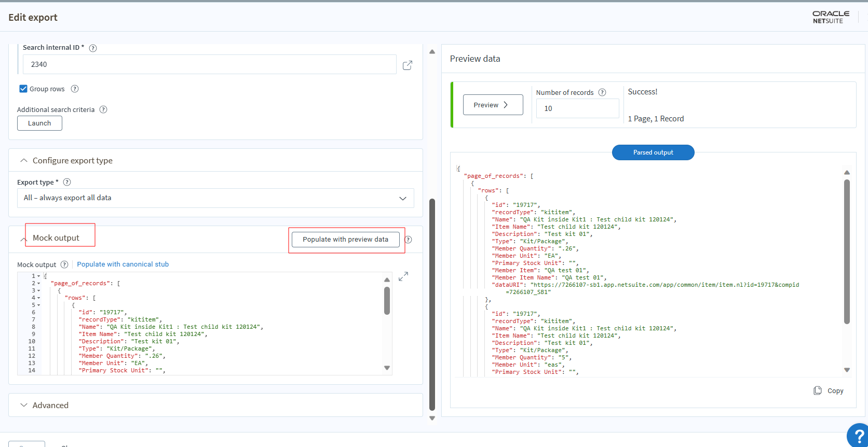Open saved search via external link icon
Viewport: 868px width, 447px height.
point(408,65)
